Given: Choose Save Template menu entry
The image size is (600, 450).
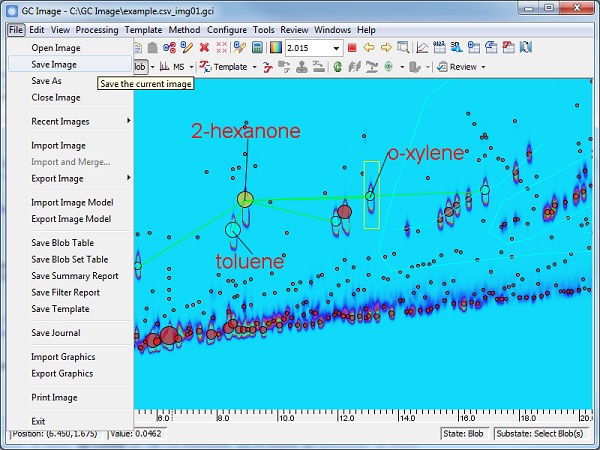Looking at the screenshot, I should [60, 309].
